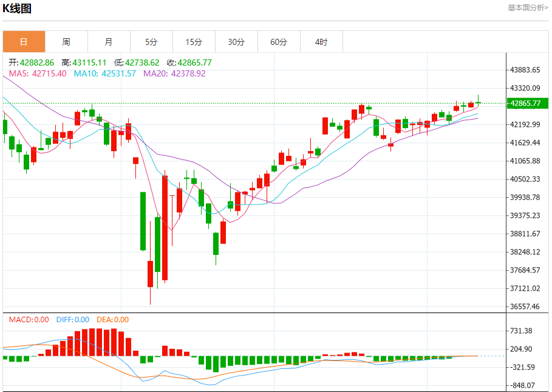
Task: Click the green 42865.77 current price label
Action: point(527,103)
